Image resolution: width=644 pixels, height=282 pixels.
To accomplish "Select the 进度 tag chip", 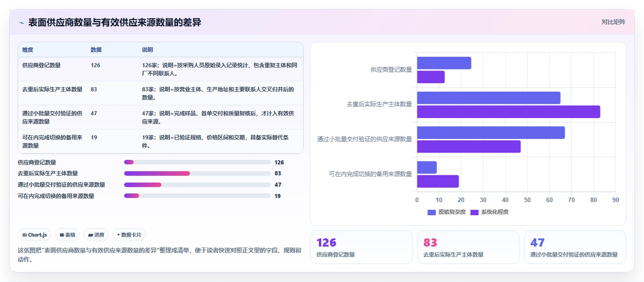I will click(x=96, y=235).
